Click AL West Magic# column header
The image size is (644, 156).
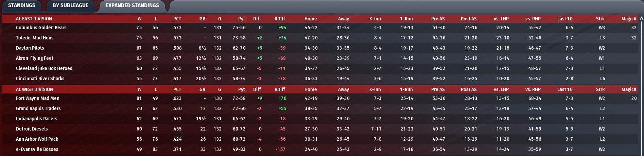pyautogui.click(x=628, y=89)
